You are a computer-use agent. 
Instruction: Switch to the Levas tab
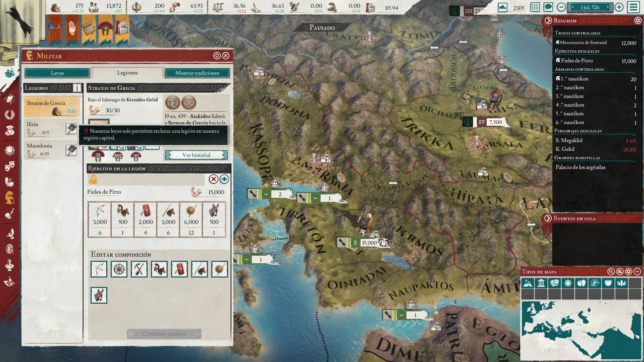pyautogui.click(x=57, y=73)
